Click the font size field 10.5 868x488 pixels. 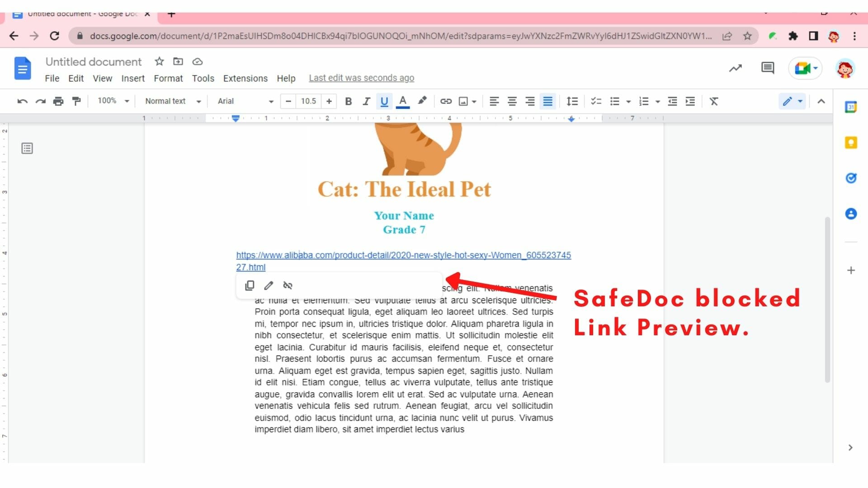click(309, 101)
